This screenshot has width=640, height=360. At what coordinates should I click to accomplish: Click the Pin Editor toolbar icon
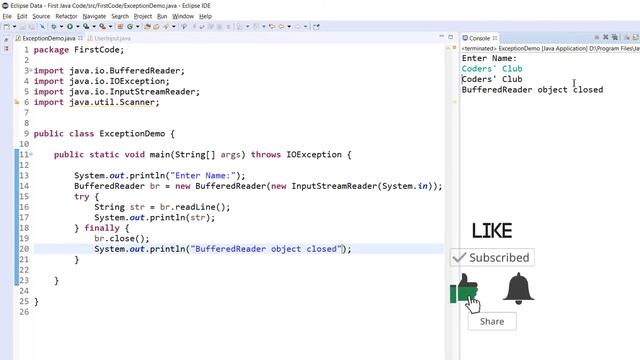316,27
